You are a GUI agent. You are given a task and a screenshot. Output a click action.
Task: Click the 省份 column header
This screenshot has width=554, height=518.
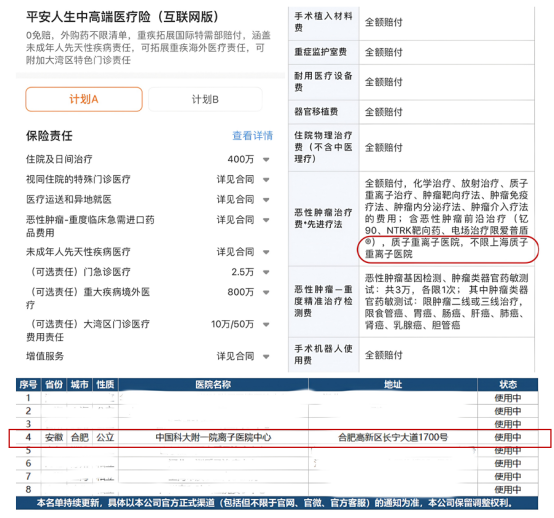point(54,384)
